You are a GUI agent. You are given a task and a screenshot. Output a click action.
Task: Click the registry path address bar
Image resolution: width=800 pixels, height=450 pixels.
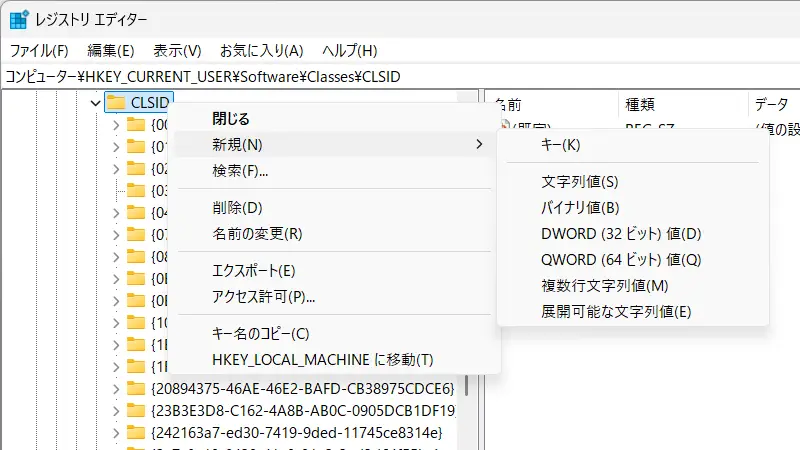pos(400,76)
